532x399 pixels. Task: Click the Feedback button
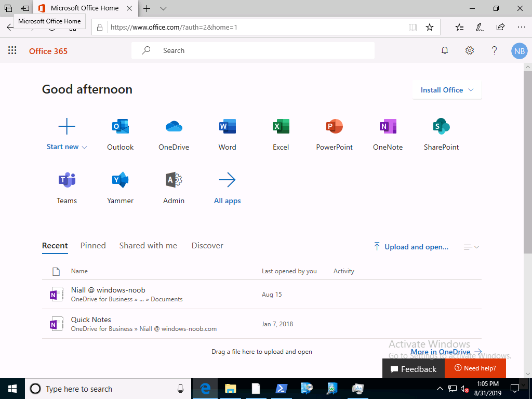[x=414, y=369]
